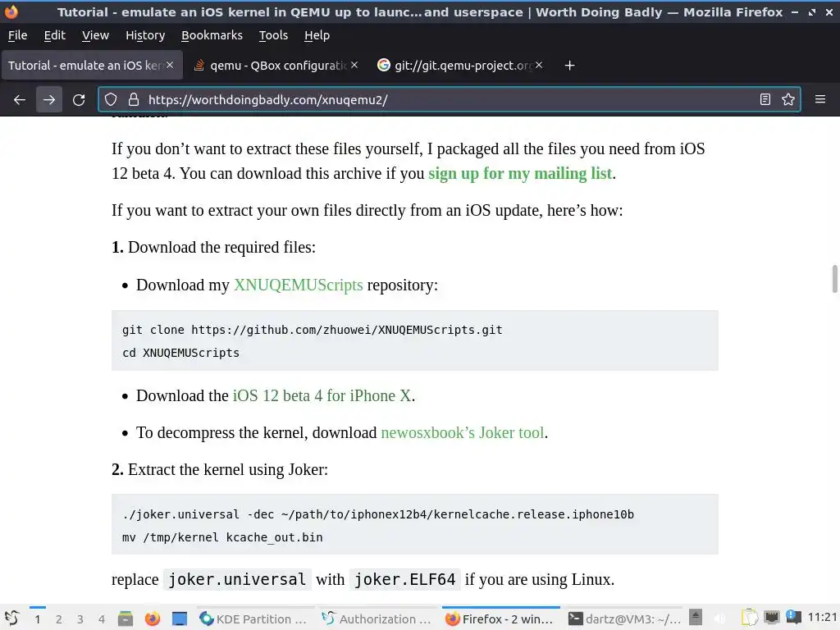
Task: Switch to dartz@VM3 terminal taskbar window
Action: pos(624,619)
